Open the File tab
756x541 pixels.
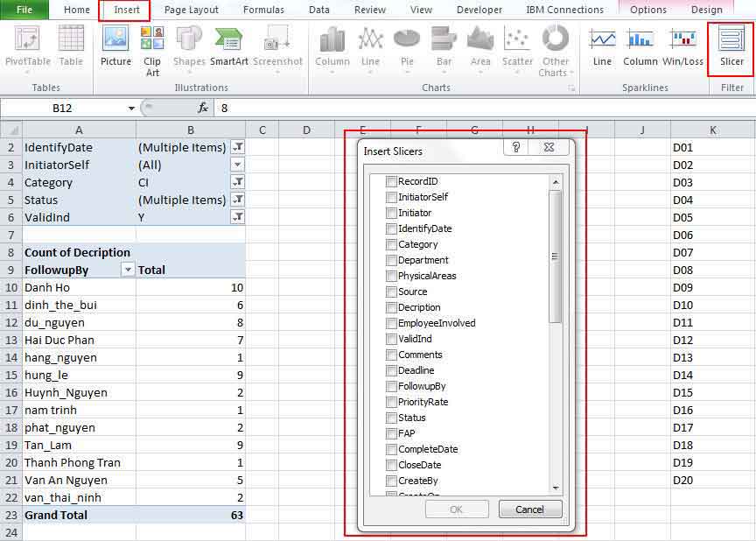point(24,10)
